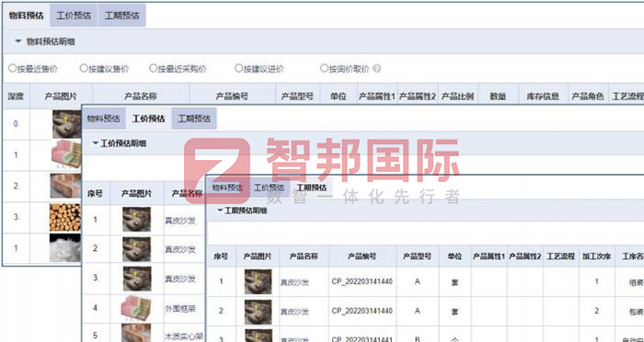The image size is (644, 342).
Task: Open 真皮沙发 link in 工价预估 row 3
Action: click(180, 279)
